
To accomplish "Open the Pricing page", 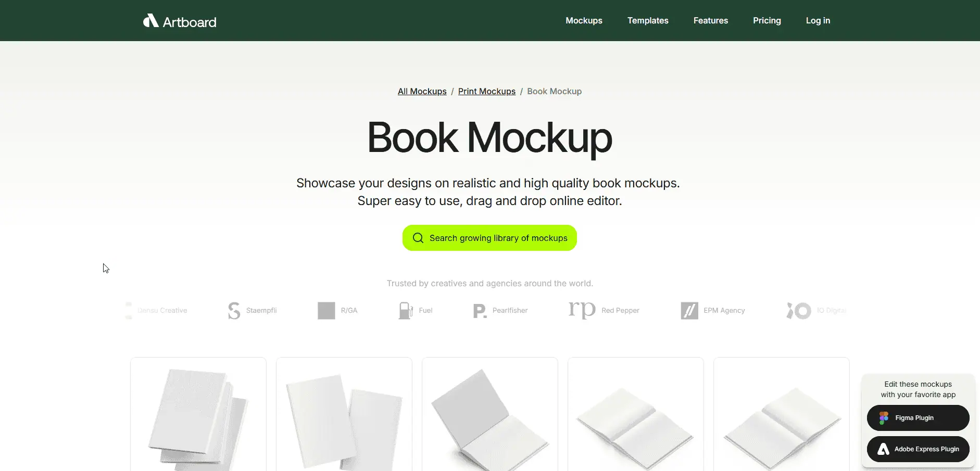I will [767, 21].
